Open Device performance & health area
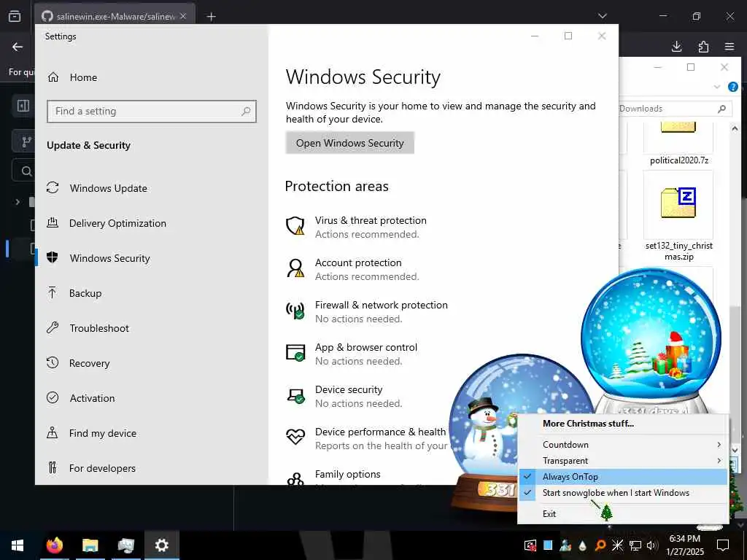Viewport: 747px width, 560px height. coord(366,438)
